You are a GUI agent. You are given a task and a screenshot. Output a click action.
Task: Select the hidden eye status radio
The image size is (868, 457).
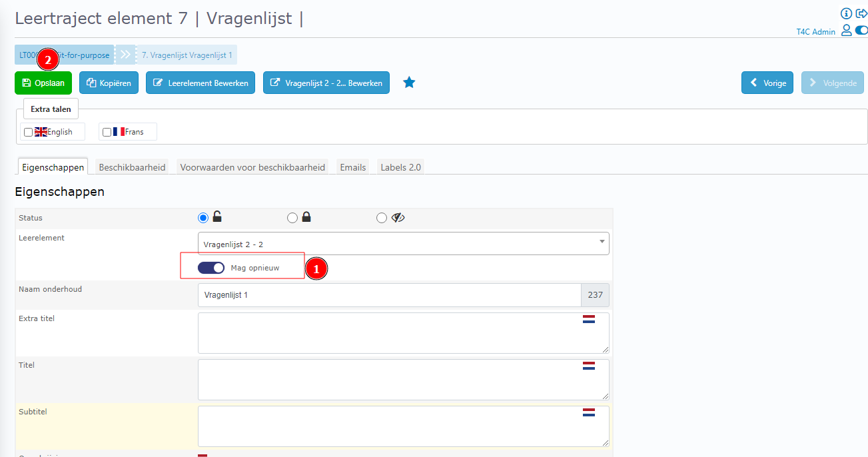(x=381, y=218)
